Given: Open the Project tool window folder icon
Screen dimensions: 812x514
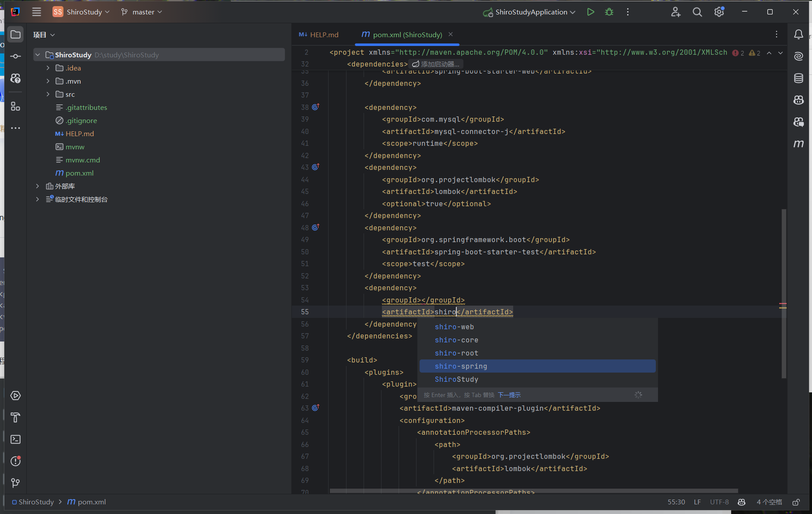Looking at the screenshot, I should click(x=15, y=35).
